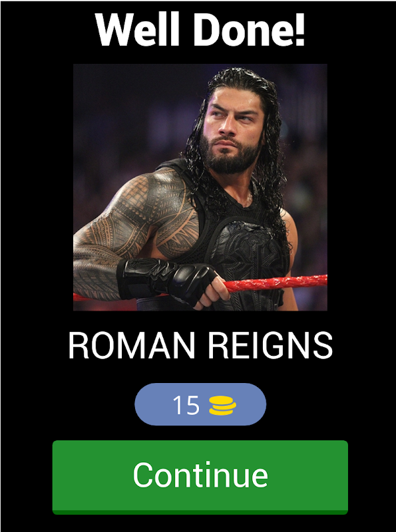The image size is (396, 532).
Task: Tap the gold coin stack icon
Action: 222,406
